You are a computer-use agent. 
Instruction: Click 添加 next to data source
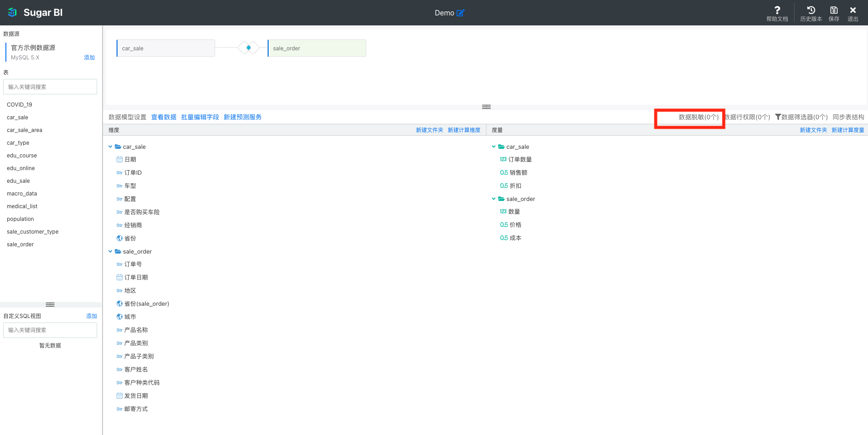pos(89,58)
